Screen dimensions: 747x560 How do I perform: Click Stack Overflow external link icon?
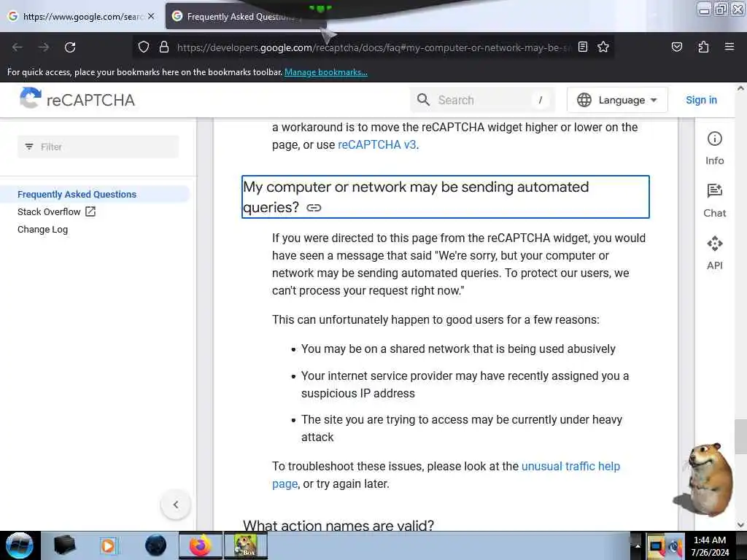tap(90, 211)
